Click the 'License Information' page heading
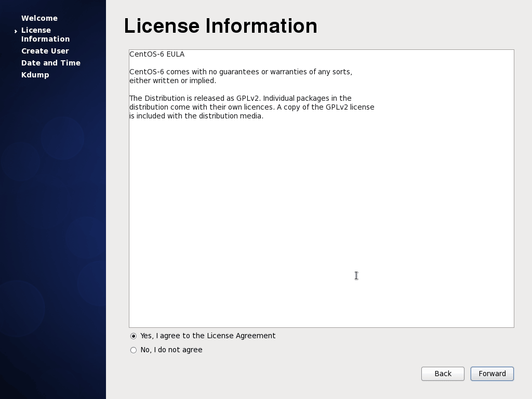This screenshot has width=532, height=399. click(220, 26)
